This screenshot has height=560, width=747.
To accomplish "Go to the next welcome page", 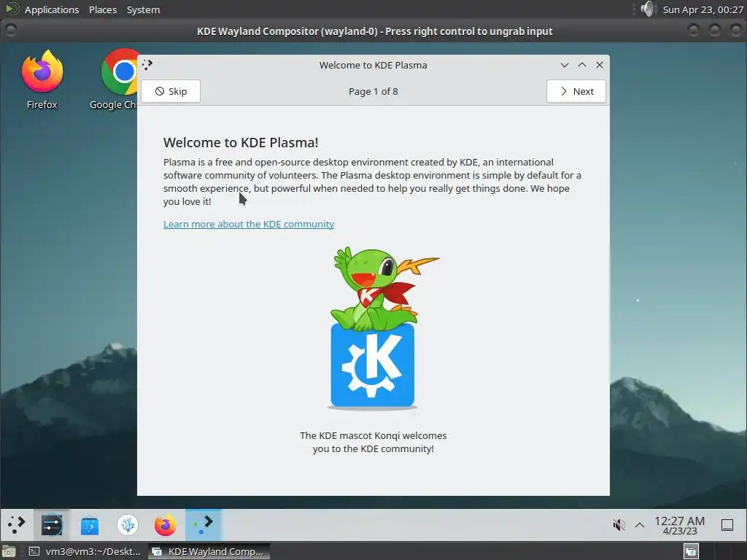I will 576,91.
